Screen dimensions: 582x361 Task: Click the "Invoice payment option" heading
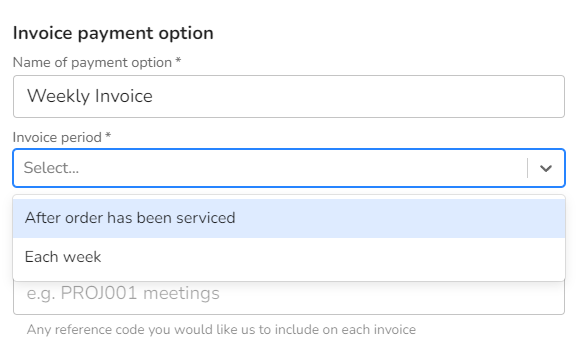[x=113, y=33]
